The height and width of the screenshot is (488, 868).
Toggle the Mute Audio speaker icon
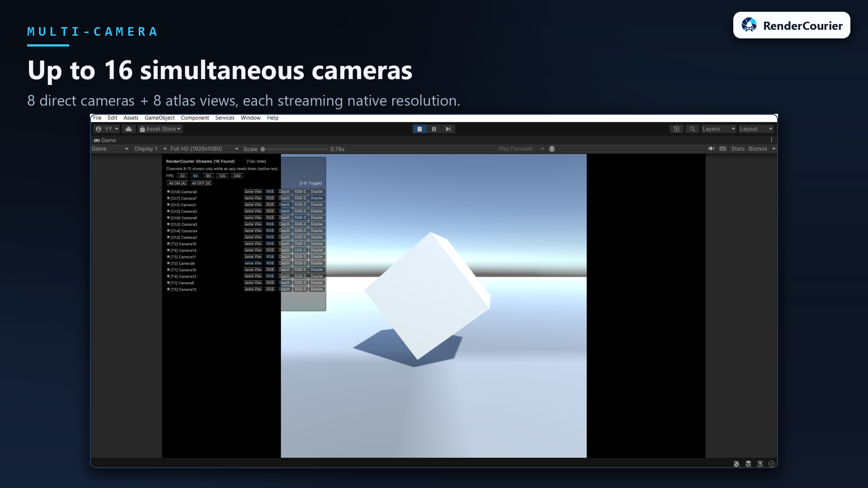(x=712, y=149)
